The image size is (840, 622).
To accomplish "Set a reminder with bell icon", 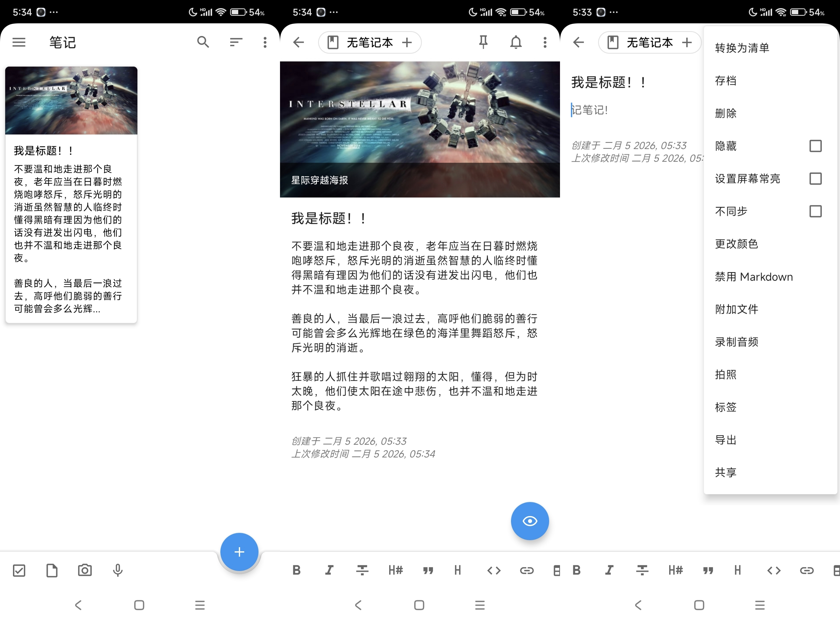I will point(516,42).
